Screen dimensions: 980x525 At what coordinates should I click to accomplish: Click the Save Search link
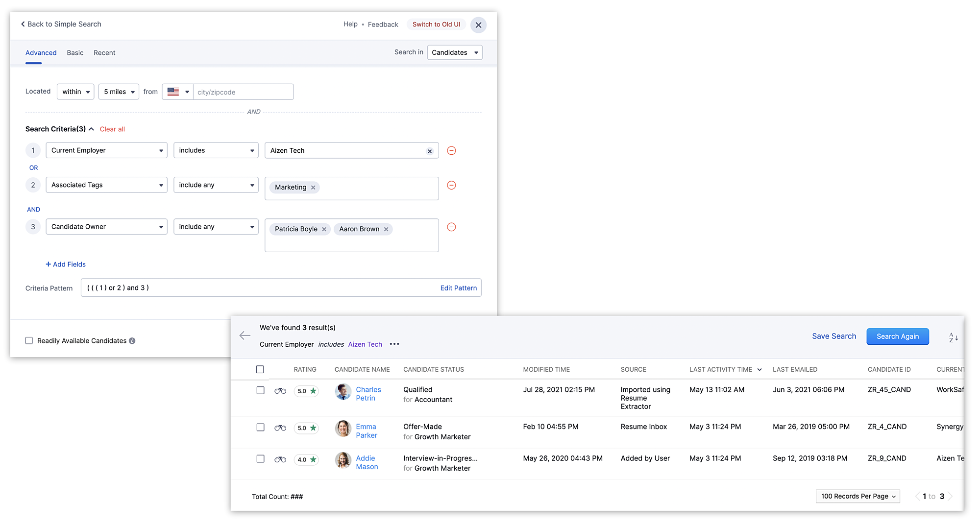(x=833, y=336)
